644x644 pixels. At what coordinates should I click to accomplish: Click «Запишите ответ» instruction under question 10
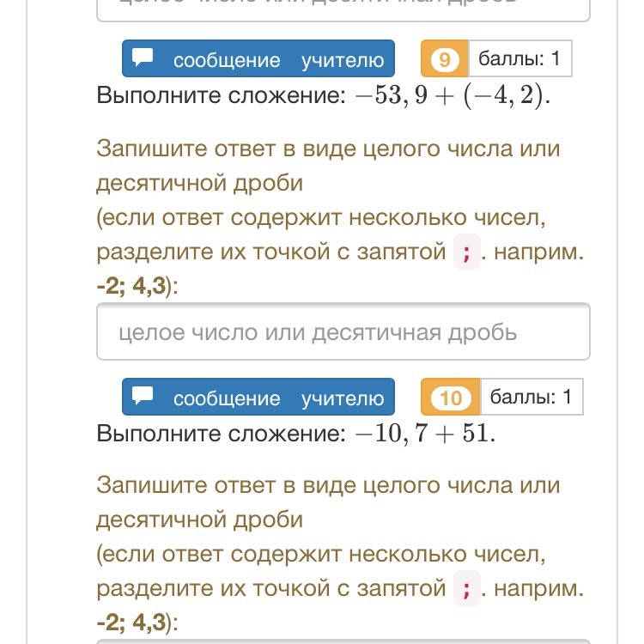(x=328, y=486)
